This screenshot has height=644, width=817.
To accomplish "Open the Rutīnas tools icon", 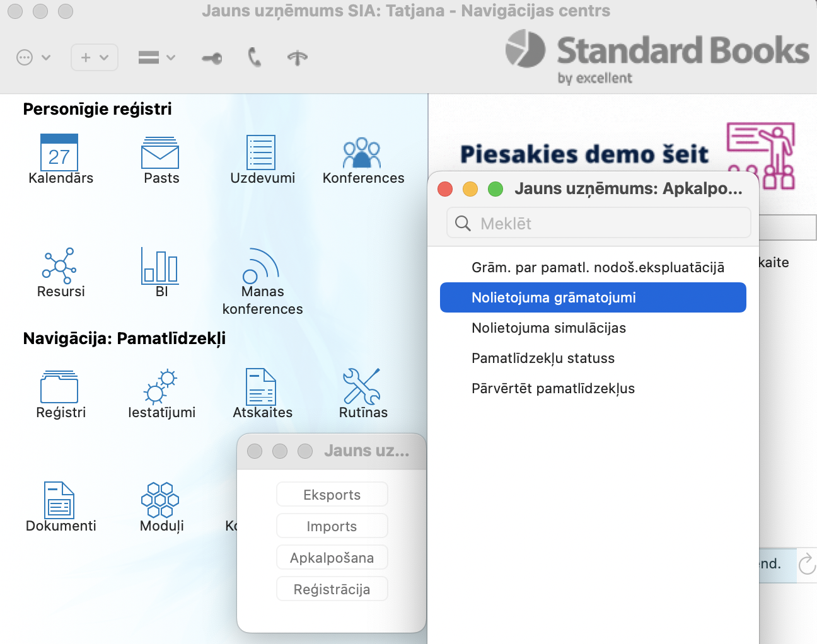I will pos(362,387).
